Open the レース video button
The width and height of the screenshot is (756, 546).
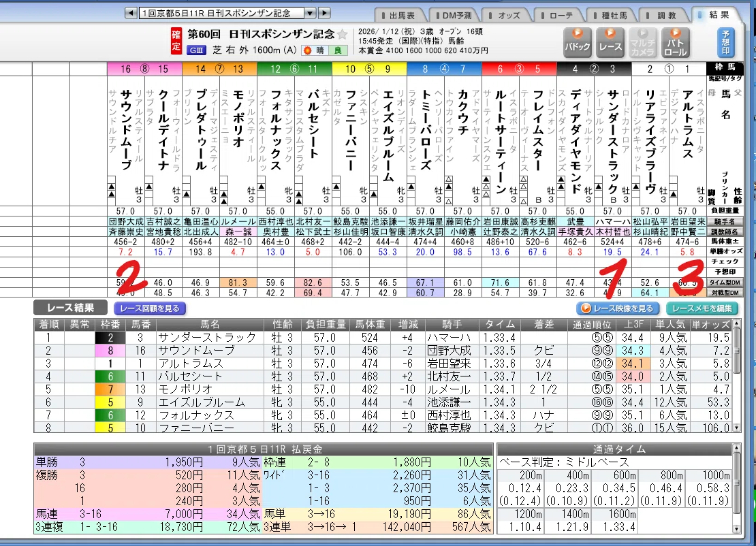610,42
